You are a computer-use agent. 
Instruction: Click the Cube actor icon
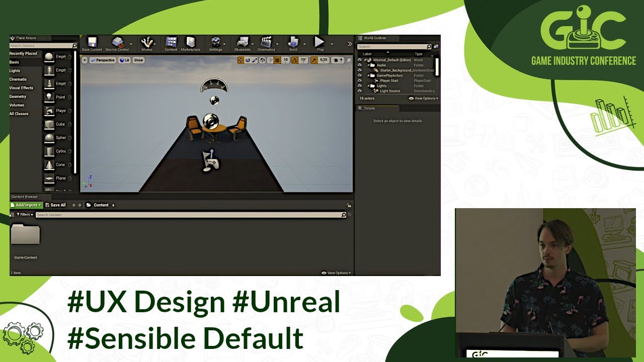(x=49, y=124)
